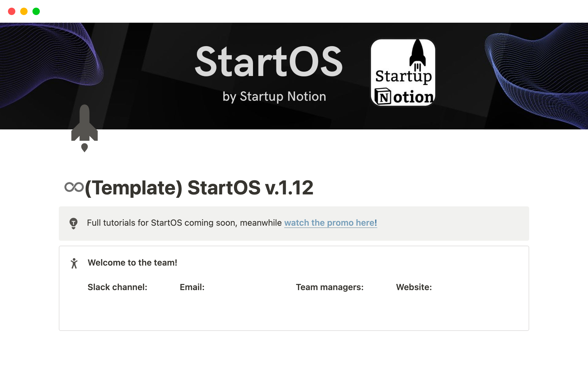Click the Website: label
This screenshot has height=368, width=588.
pos(414,287)
